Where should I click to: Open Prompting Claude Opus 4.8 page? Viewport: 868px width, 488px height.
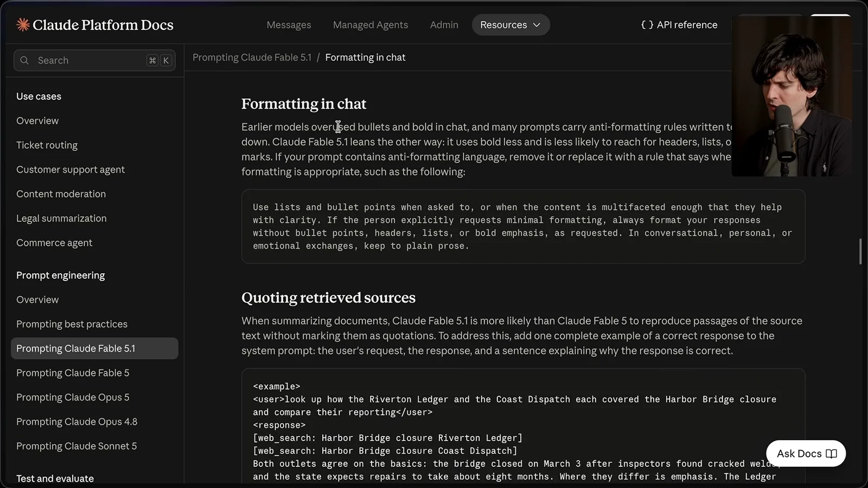click(x=76, y=422)
